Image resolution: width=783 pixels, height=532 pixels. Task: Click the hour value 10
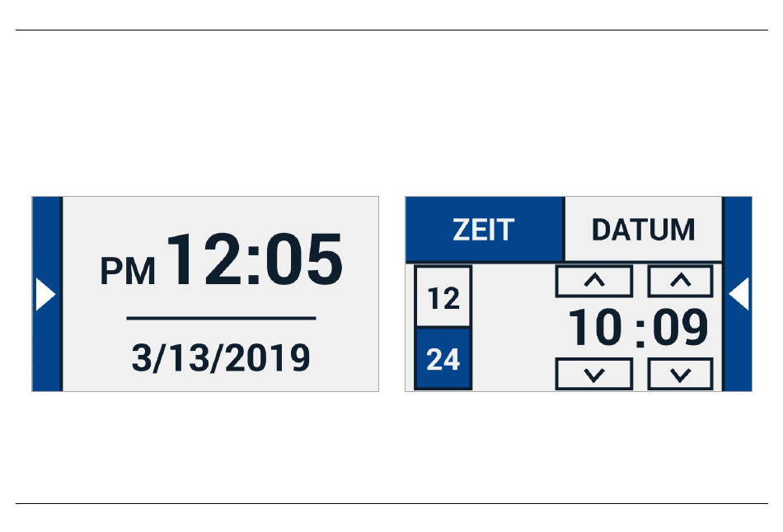pos(595,328)
